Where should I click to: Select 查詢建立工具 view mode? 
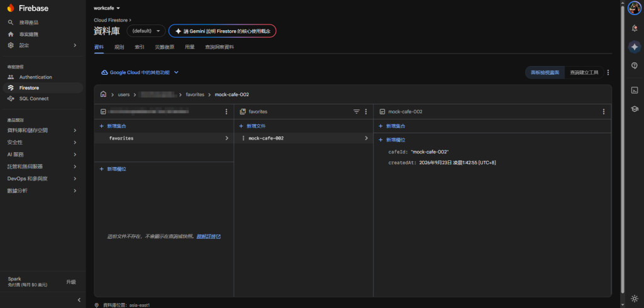tap(584, 72)
